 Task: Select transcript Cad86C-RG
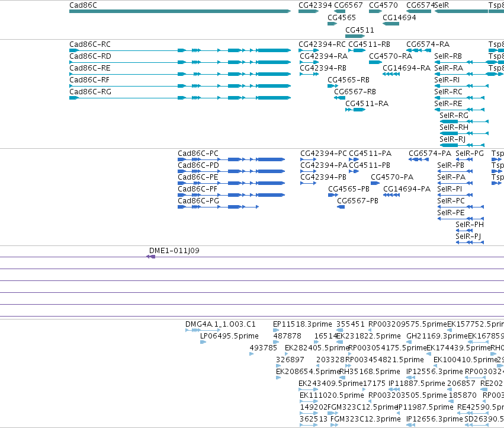click(x=180, y=98)
